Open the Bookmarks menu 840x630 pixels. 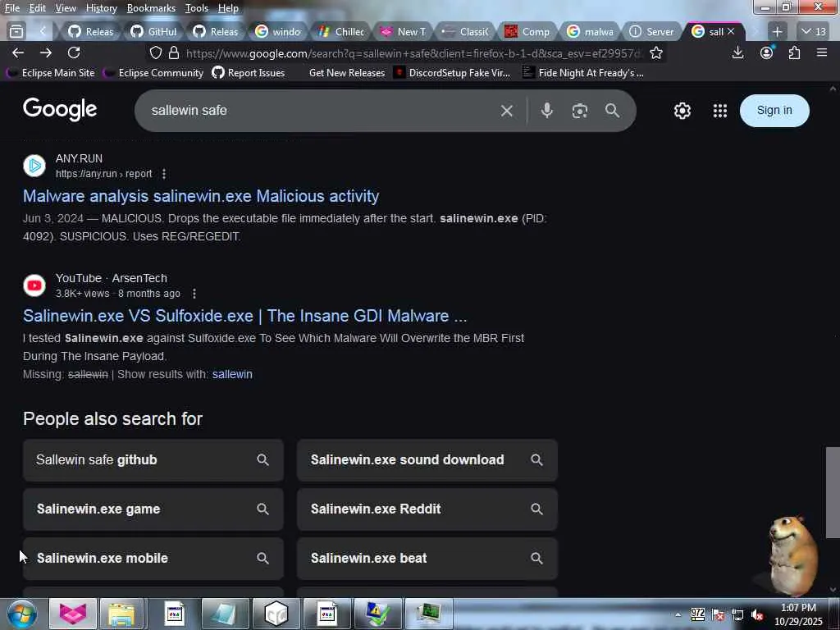click(x=151, y=8)
